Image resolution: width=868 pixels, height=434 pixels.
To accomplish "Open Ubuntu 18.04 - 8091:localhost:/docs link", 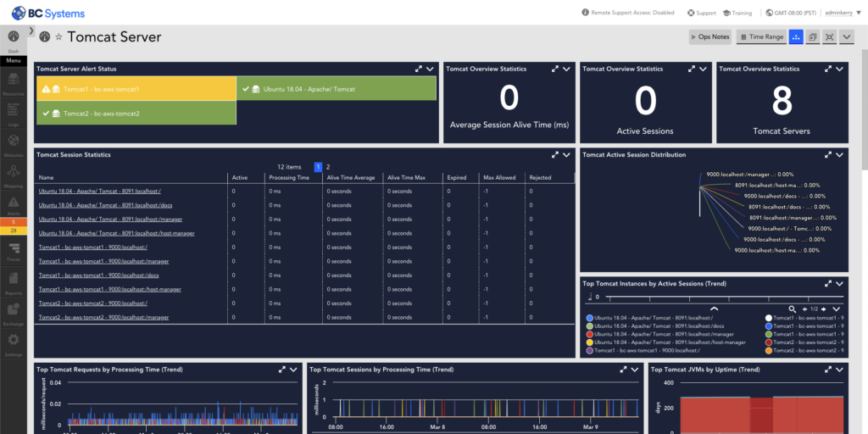I will (104, 205).
